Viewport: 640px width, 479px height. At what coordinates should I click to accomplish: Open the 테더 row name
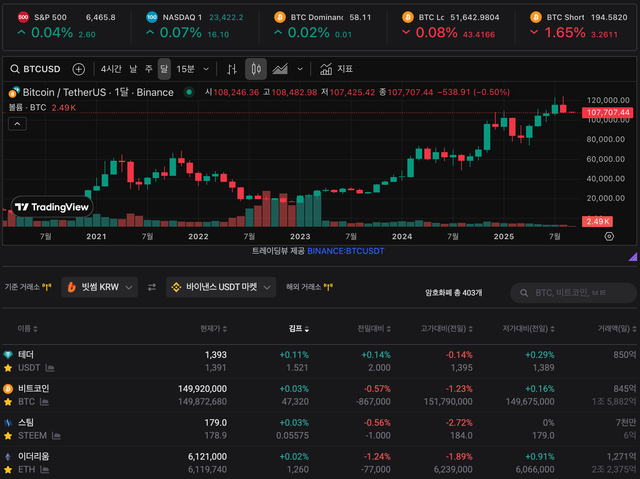(x=26, y=355)
